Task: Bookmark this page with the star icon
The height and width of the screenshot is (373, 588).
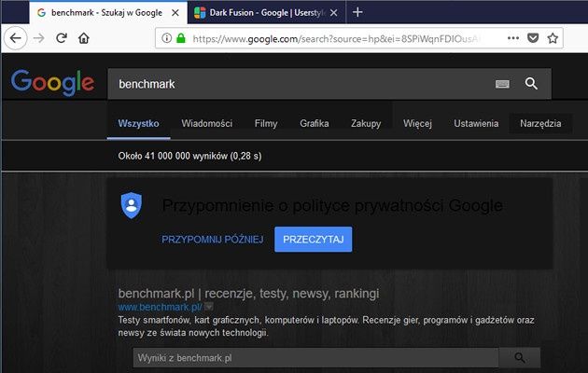Action: pos(553,38)
